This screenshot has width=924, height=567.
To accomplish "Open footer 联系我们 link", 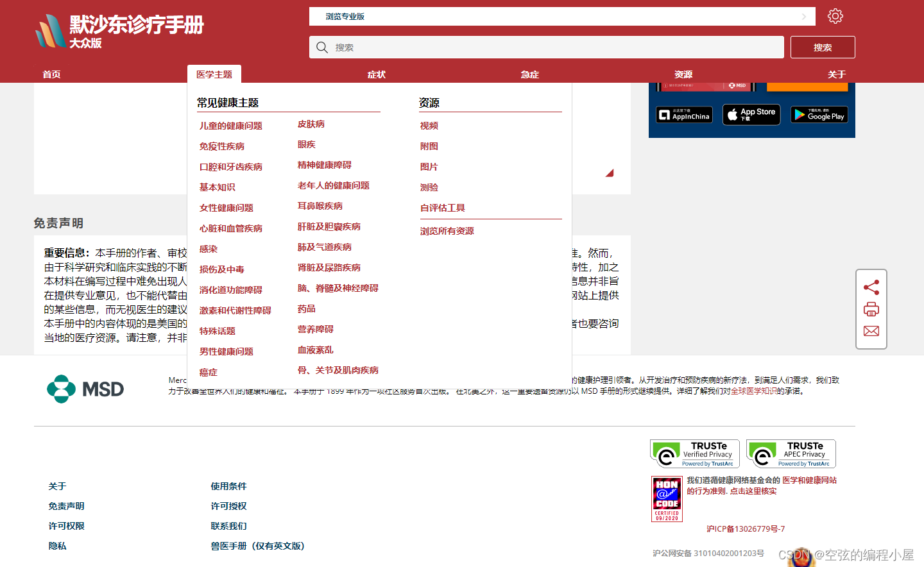I will (x=229, y=526).
